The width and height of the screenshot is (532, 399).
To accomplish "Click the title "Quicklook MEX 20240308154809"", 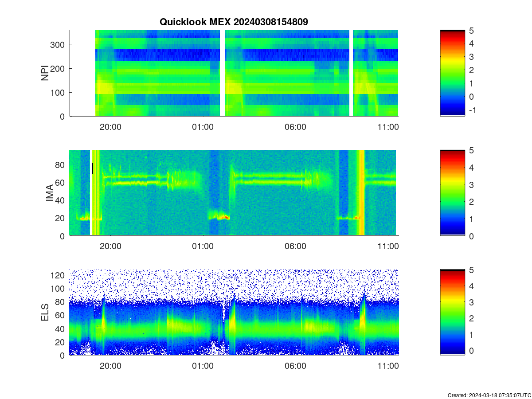I will (x=234, y=22).
